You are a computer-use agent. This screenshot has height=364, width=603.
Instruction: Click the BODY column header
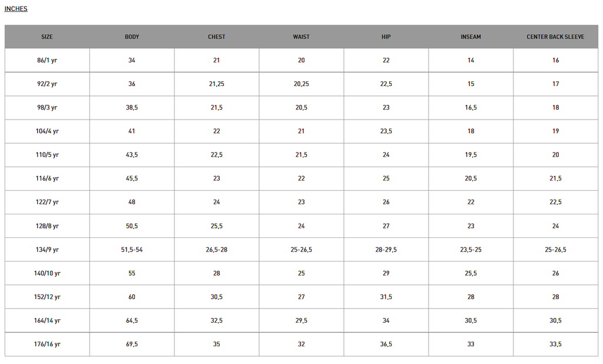coord(132,37)
